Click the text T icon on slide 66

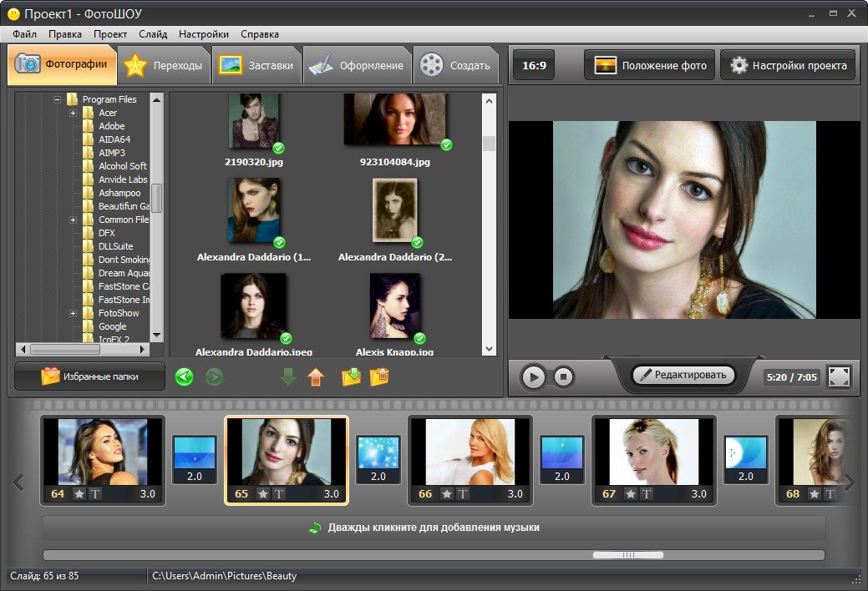pyautogui.click(x=462, y=494)
